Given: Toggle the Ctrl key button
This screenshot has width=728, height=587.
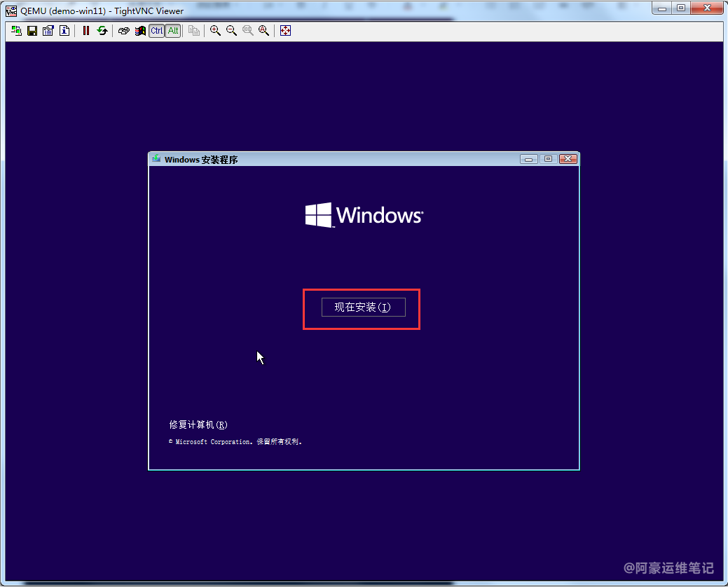Looking at the screenshot, I should point(156,31).
